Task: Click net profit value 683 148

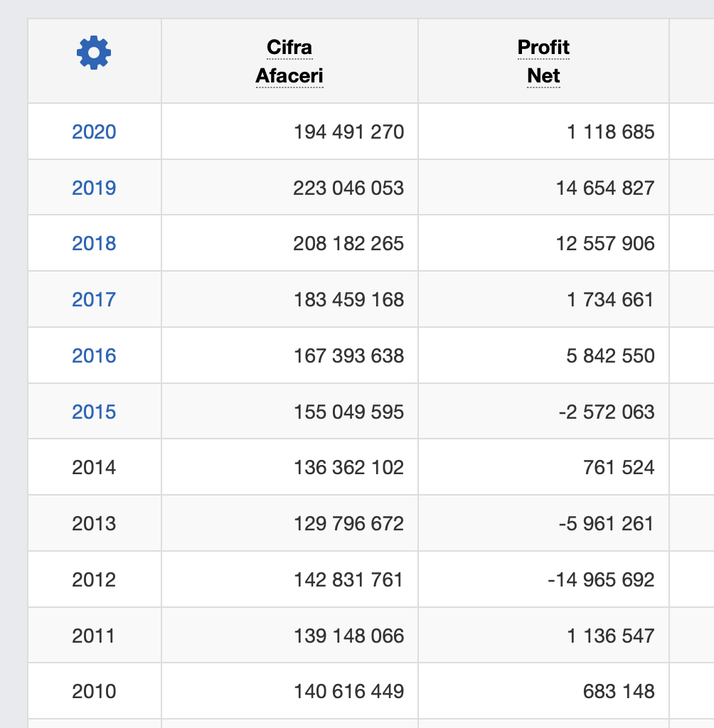Action: [x=619, y=691]
